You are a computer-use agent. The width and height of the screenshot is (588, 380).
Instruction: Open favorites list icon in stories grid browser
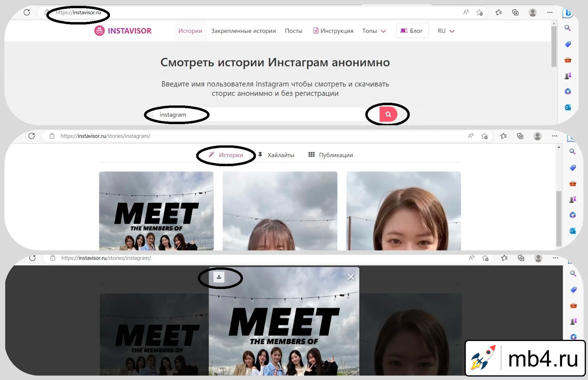503,136
